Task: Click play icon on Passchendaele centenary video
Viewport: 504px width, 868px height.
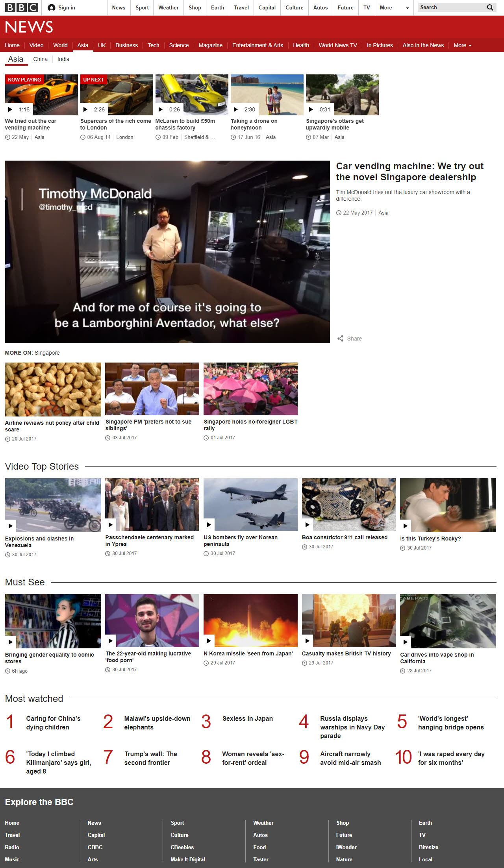Action: 111,524
